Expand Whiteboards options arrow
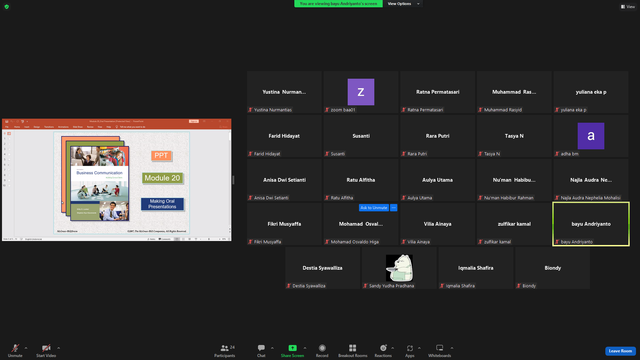640x360 pixels. tap(452, 348)
